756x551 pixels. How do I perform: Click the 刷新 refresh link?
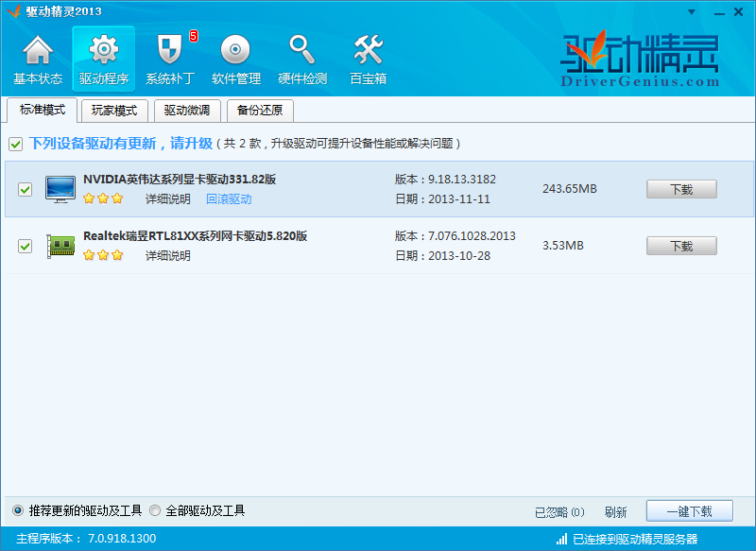pos(616,512)
